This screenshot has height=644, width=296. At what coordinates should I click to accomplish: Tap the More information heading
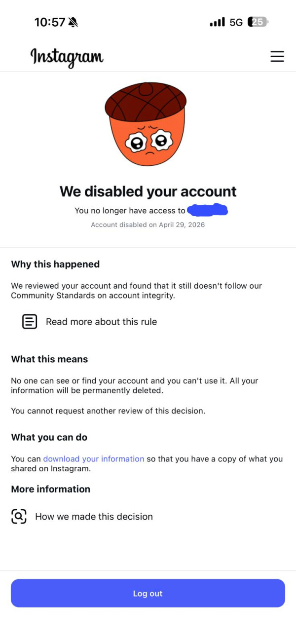51,489
